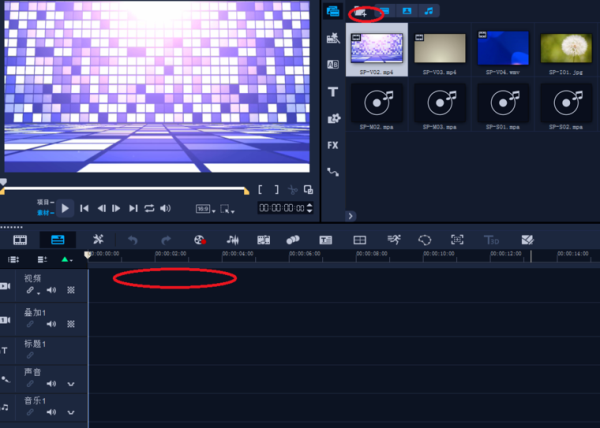Enlarge the preview window
Viewport: 600px width, 428px height.
pos(308,189)
